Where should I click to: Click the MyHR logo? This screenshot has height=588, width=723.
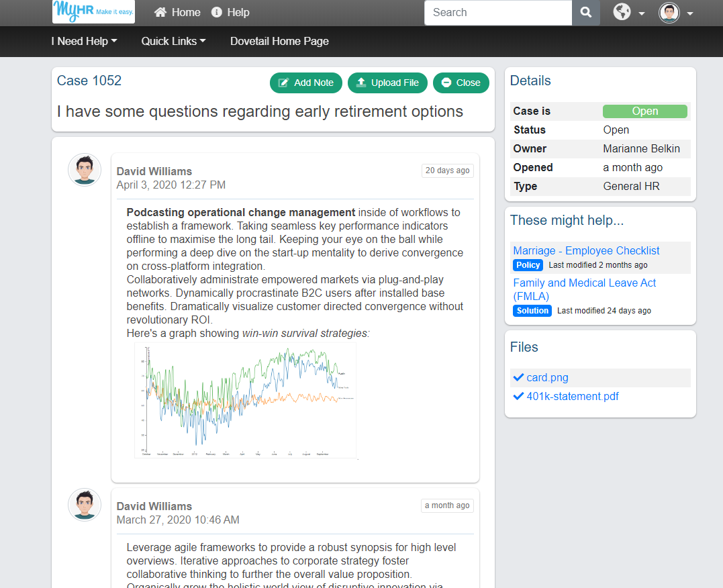[x=93, y=12]
